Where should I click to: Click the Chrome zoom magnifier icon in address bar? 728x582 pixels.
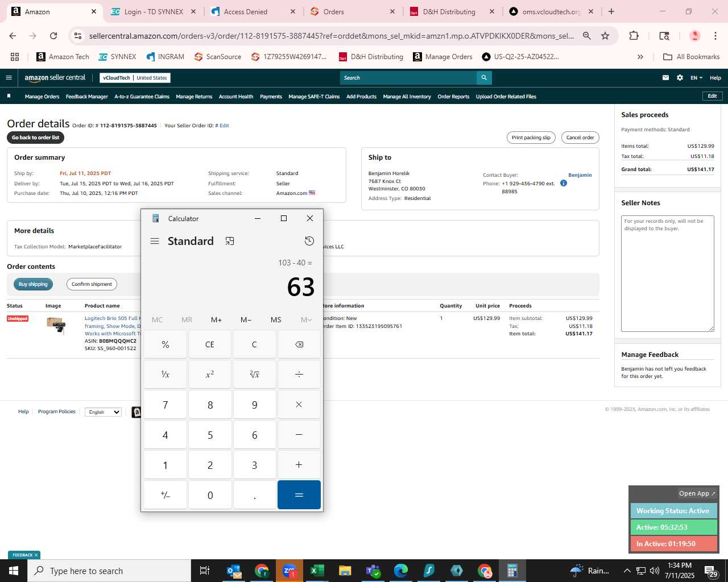pyautogui.click(x=587, y=36)
